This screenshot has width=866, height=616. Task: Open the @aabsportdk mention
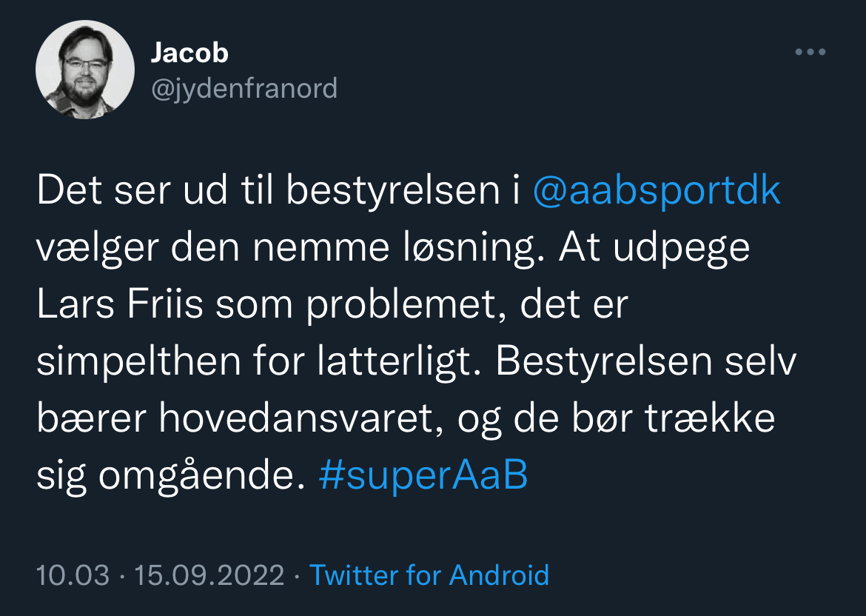pos(657,191)
